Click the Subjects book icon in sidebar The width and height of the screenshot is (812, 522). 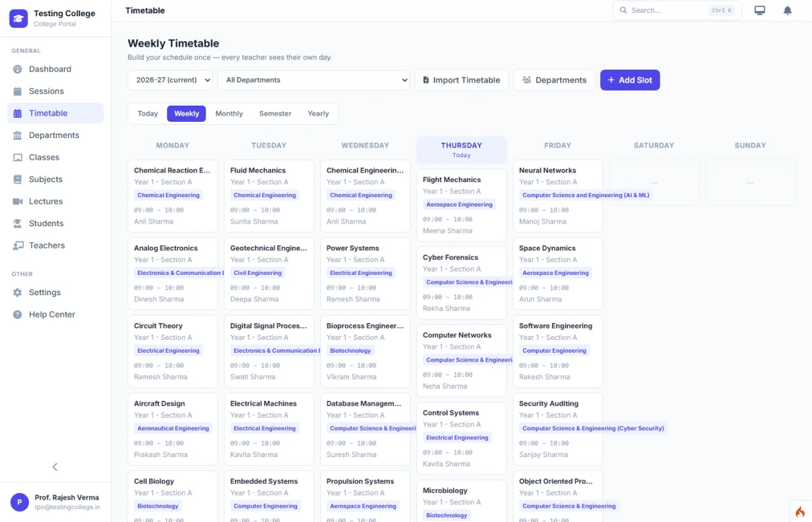click(18, 179)
